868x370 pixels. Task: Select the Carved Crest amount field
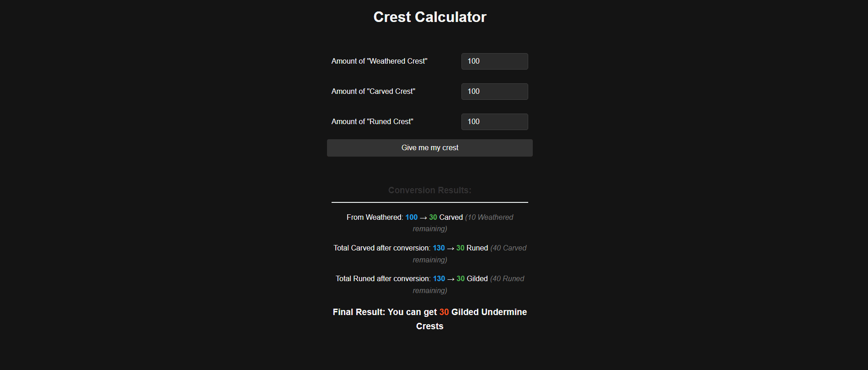click(x=494, y=92)
